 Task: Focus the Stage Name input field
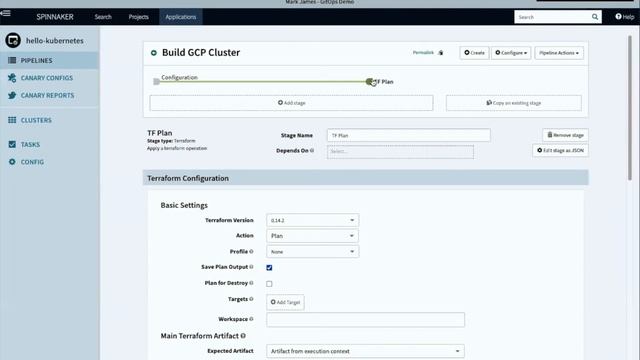(409, 135)
